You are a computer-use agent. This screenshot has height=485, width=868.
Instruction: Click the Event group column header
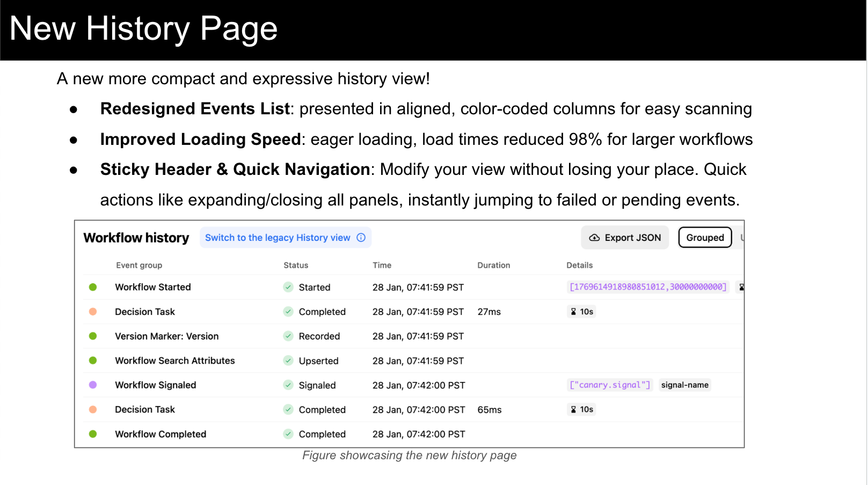tap(139, 265)
